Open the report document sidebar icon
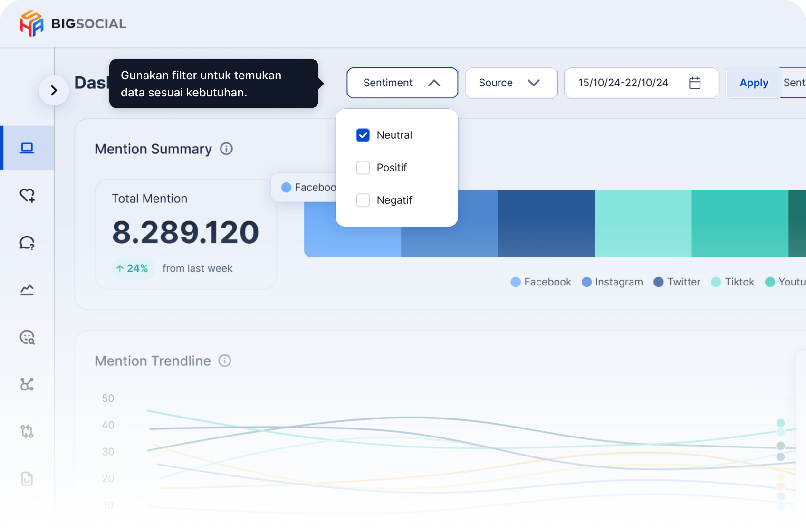This screenshot has width=806, height=532. click(27, 479)
